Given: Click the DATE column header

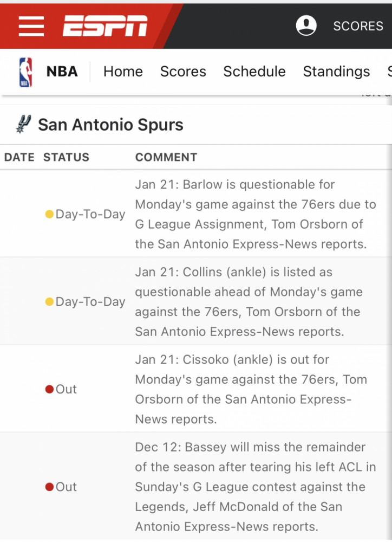Looking at the screenshot, I should (19, 157).
